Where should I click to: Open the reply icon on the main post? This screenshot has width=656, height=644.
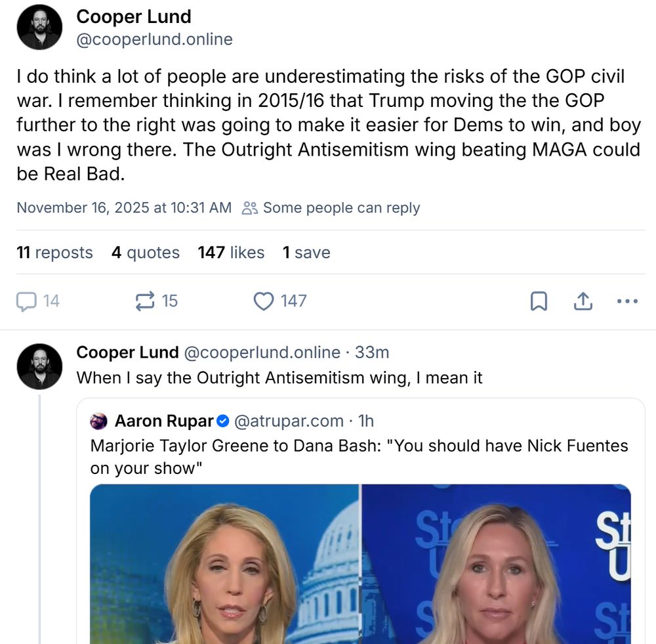click(26, 301)
